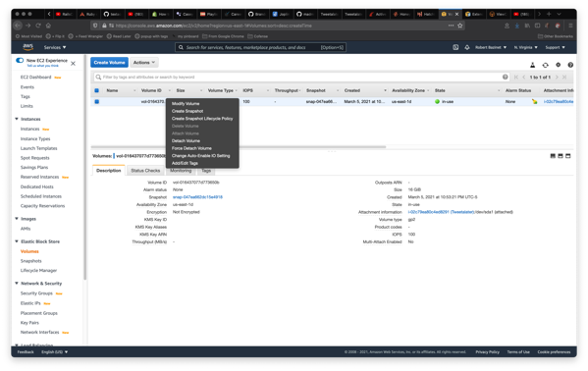Open the CloudShell icon in the AWS header
588x371 pixels.
[455, 47]
